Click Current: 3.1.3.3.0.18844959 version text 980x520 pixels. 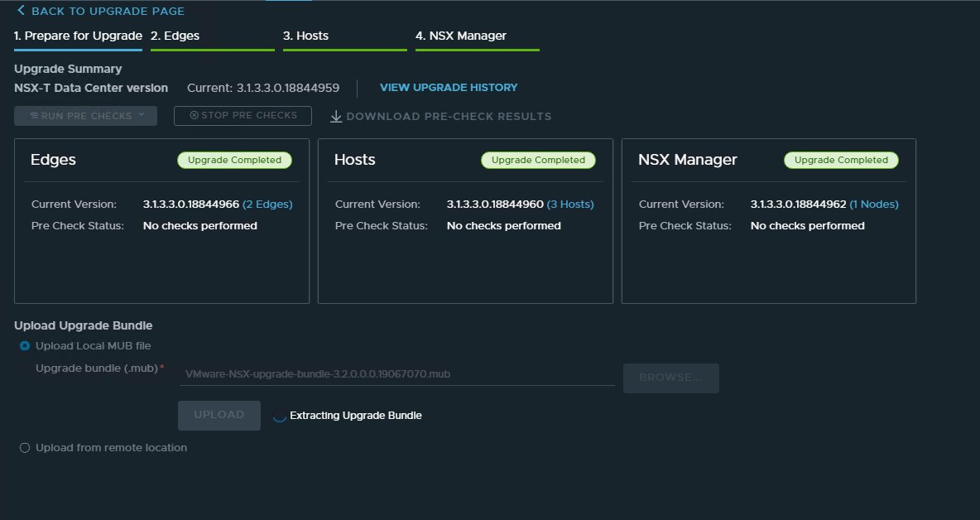click(263, 88)
